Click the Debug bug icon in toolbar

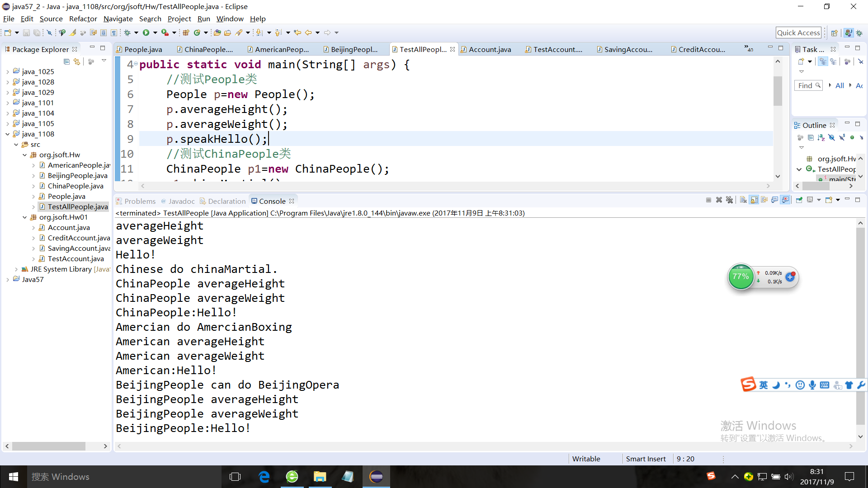[127, 33]
